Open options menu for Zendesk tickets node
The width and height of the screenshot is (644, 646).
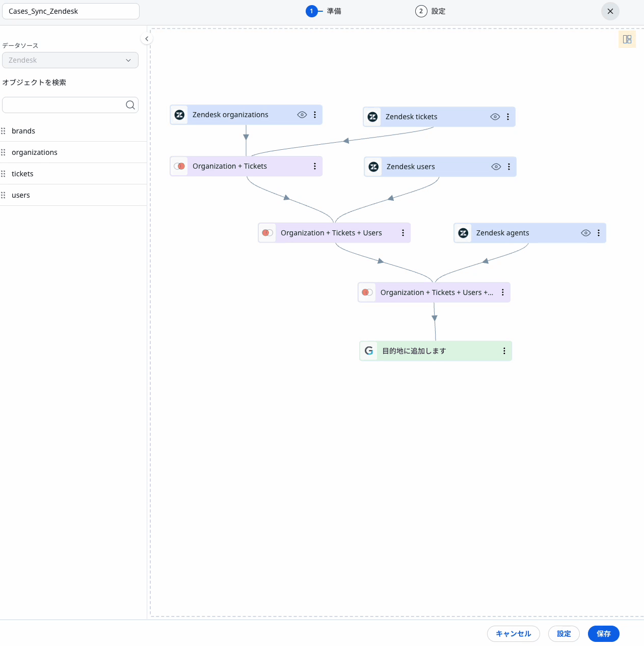[x=508, y=117]
